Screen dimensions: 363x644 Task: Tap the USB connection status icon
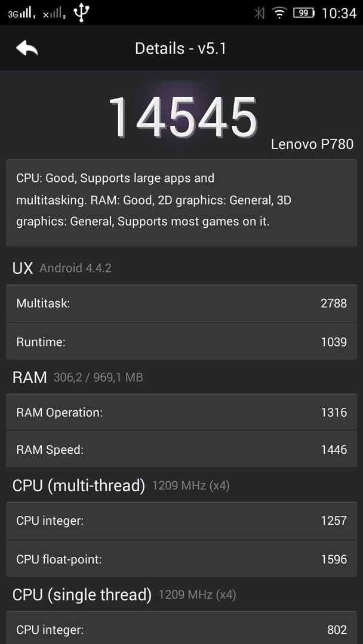pos(81,13)
